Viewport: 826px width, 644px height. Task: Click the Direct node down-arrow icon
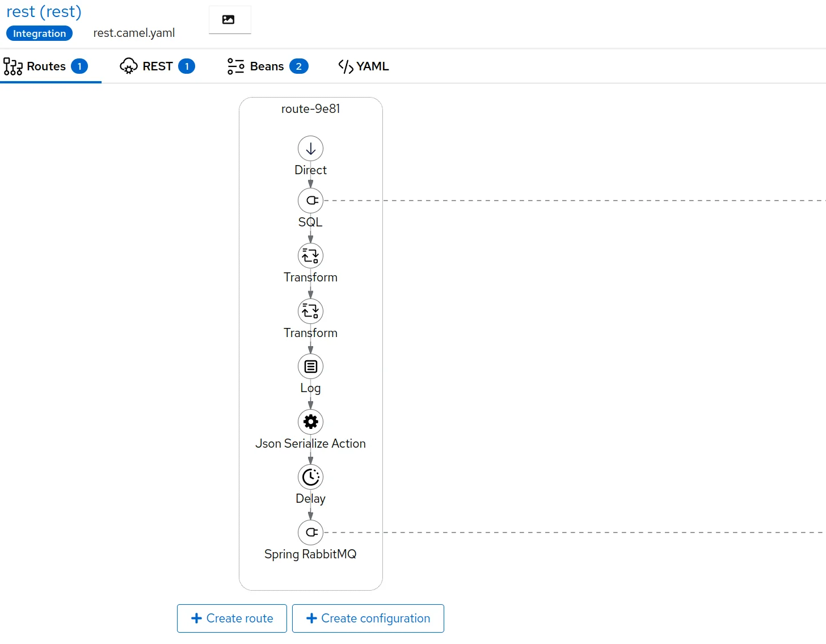coord(310,149)
